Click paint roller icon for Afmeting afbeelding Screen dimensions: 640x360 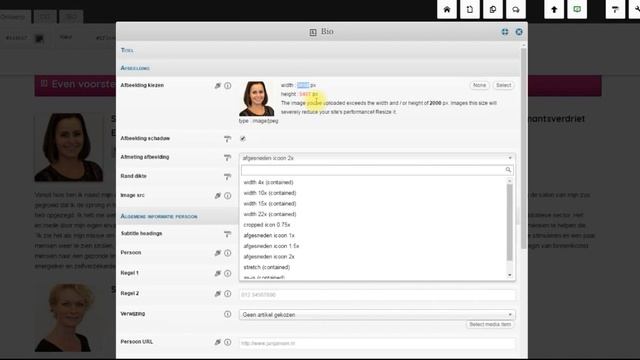(227, 158)
